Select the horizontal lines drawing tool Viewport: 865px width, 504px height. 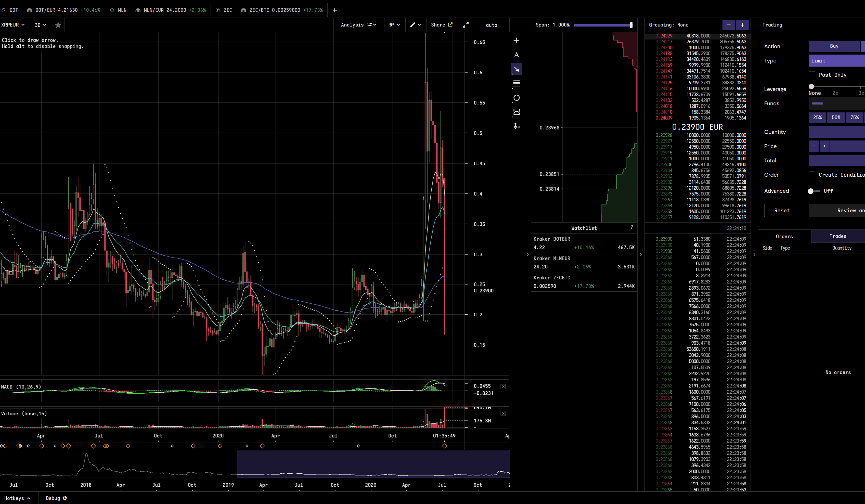tap(516, 83)
